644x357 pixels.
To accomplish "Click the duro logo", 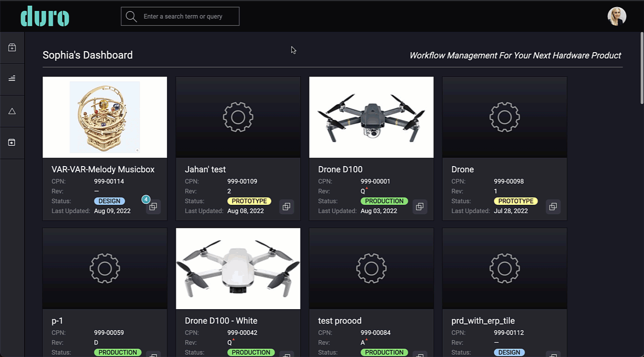I will [x=45, y=16].
